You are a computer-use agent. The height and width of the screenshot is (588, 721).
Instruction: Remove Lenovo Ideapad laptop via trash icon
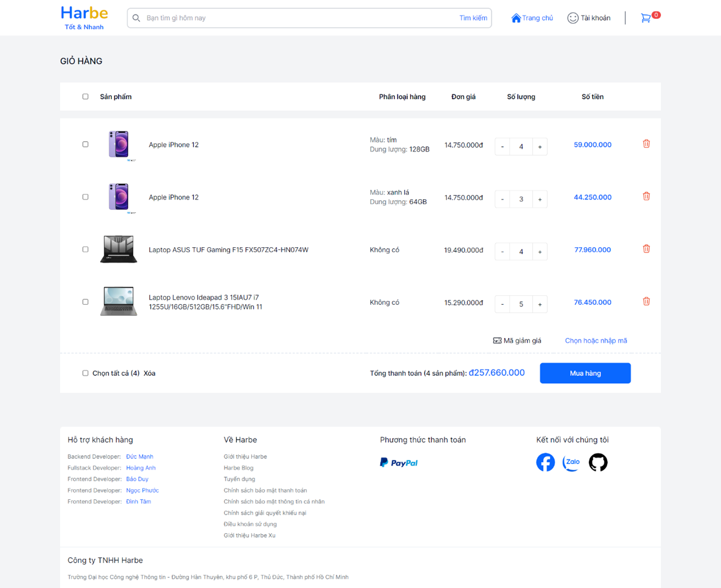(x=646, y=302)
